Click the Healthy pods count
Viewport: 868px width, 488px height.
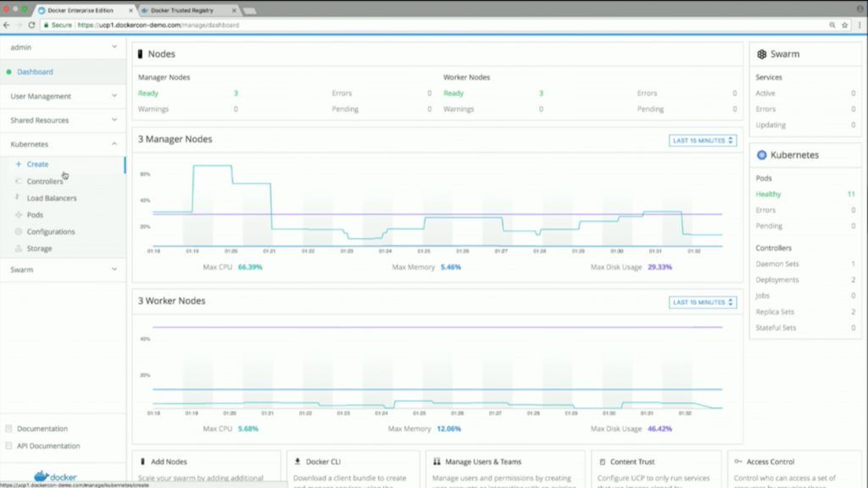(851, 194)
